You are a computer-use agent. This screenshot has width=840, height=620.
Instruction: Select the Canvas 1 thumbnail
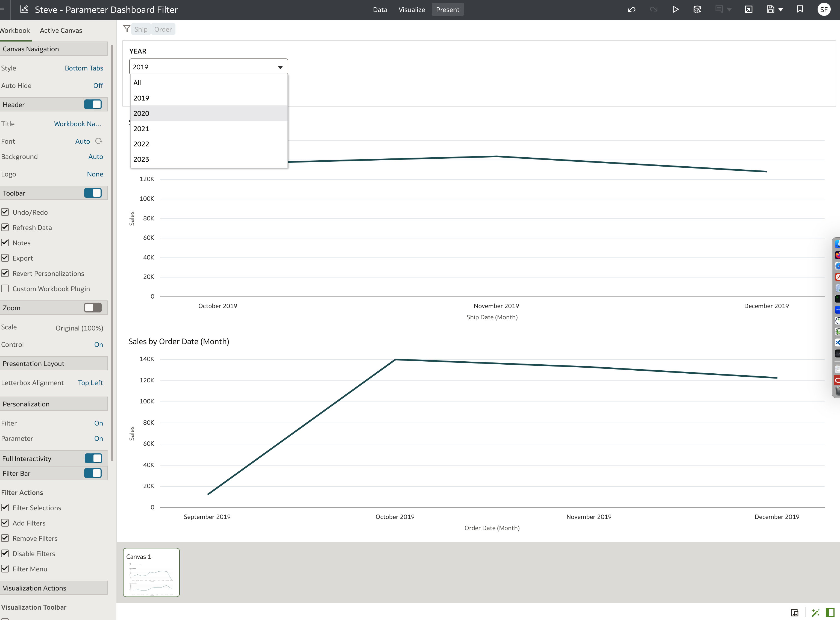(151, 572)
